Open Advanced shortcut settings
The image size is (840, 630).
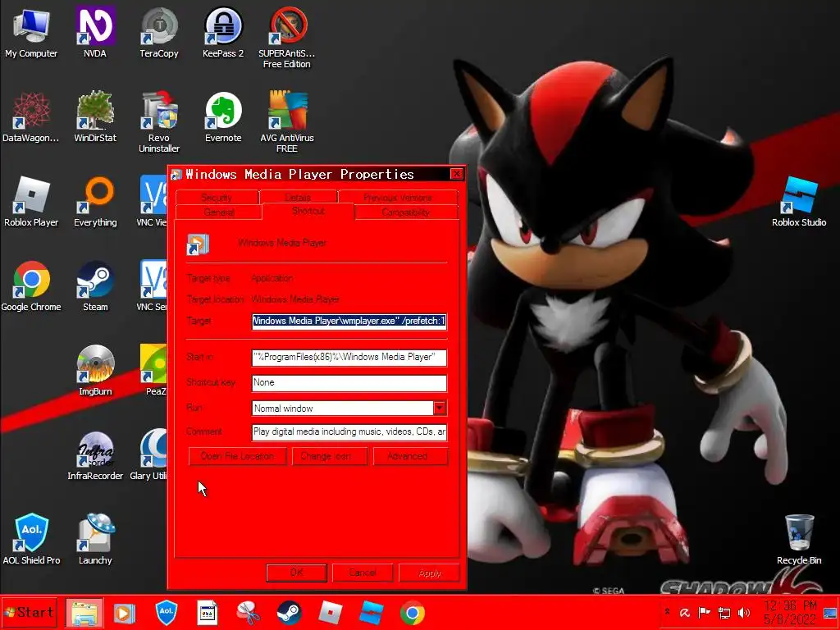(x=410, y=456)
